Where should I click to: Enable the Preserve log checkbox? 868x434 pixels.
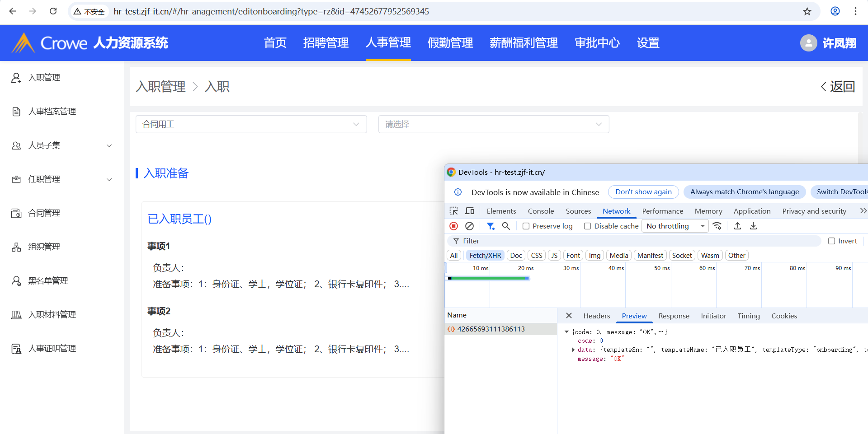[526, 226]
